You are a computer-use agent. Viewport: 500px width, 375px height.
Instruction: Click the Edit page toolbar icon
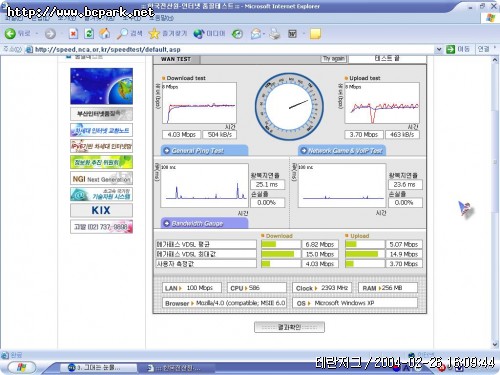[292, 34]
